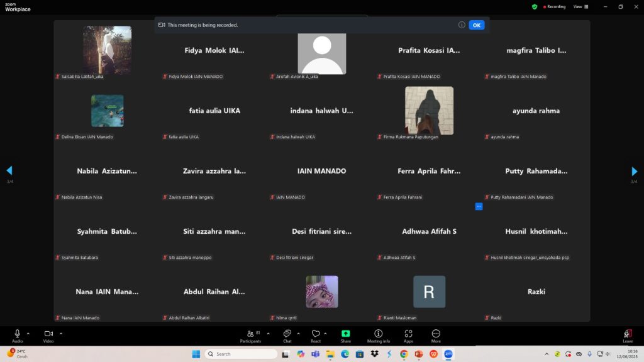Click the Leave meeting icon
The width and height of the screenshot is (644, 362).
pyautogui.click(x=627, y=334)
